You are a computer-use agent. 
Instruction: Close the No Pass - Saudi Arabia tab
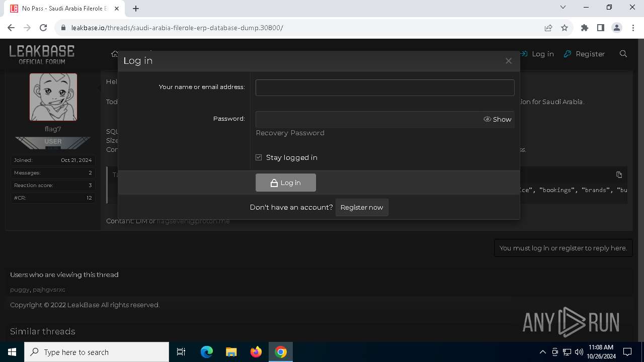(117, 9)
